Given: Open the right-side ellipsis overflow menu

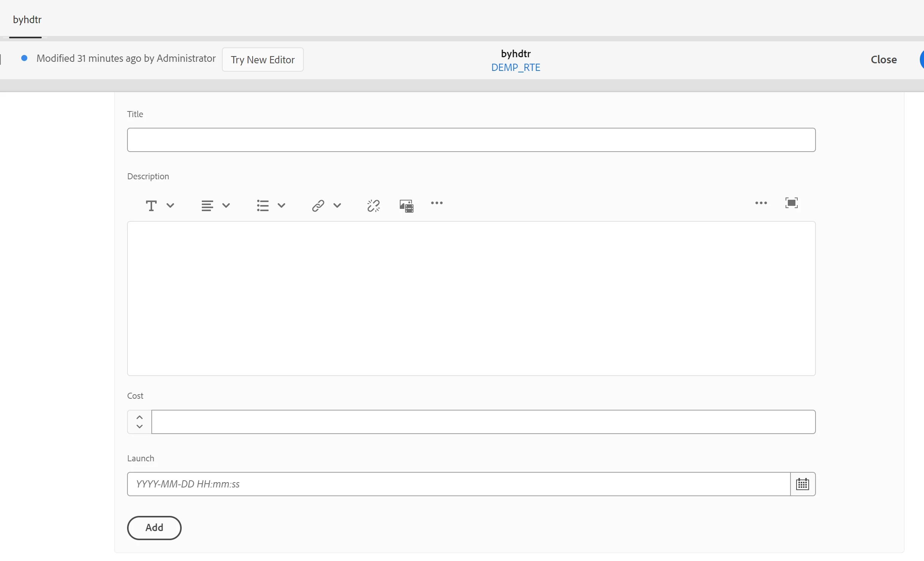Looking at the screenshot, I should click(761, 204).
